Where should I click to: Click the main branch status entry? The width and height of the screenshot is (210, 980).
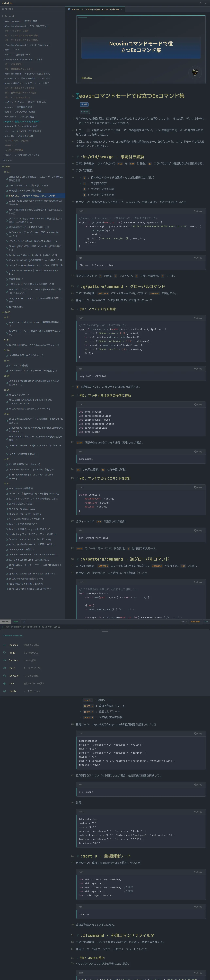click(16, 622)
